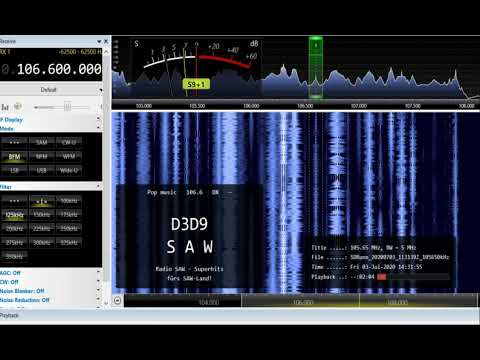Select the 125kHz filter
480x360 pixels.
tap(14, 215)
